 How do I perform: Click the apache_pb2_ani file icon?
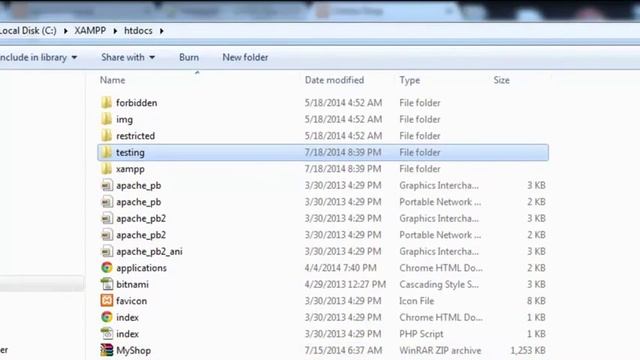[107, 251]
